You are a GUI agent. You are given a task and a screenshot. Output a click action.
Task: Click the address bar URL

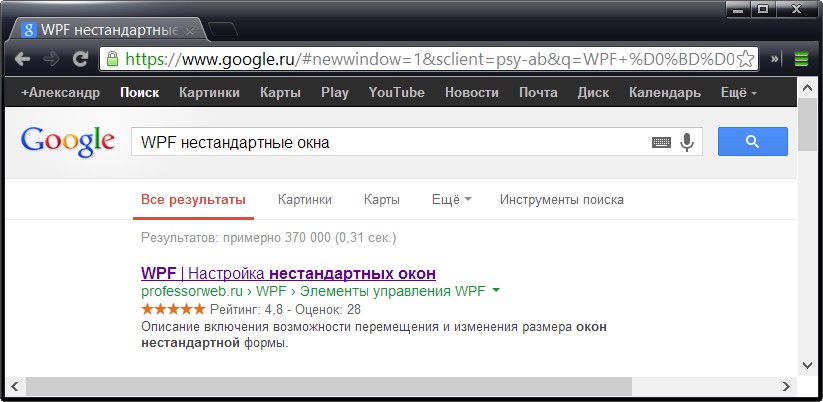click(429, 59)
